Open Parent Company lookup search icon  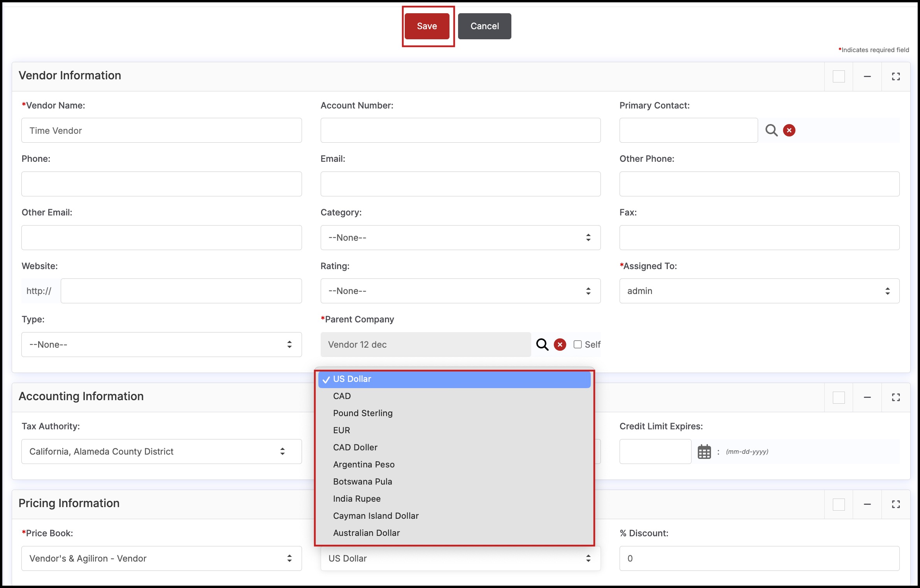coord(542,345)
